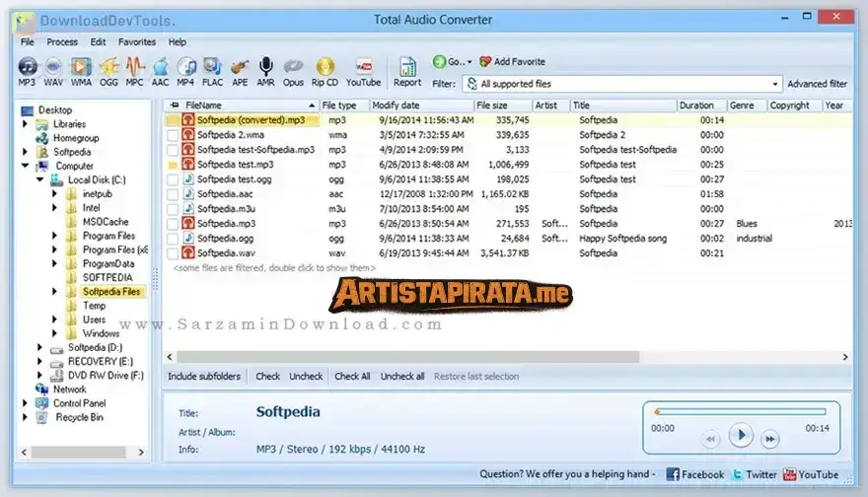This screenshot has height=497, width=868.
Task: Click the Uncheck all button
Action: (x=402, y=377)
